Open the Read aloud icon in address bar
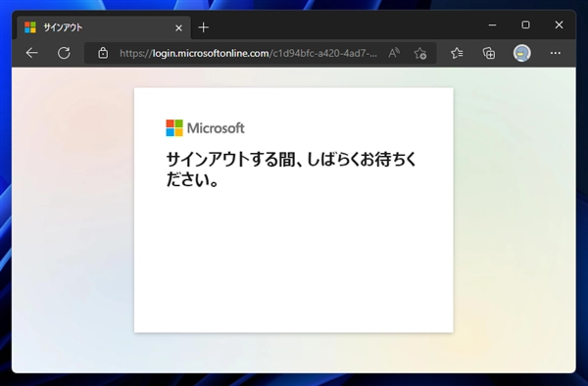The image size is (588, 386). tap(394, 53)
